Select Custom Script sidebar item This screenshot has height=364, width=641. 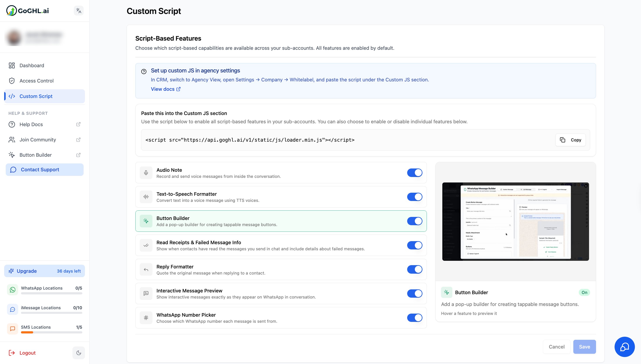(x=45, y=96)
